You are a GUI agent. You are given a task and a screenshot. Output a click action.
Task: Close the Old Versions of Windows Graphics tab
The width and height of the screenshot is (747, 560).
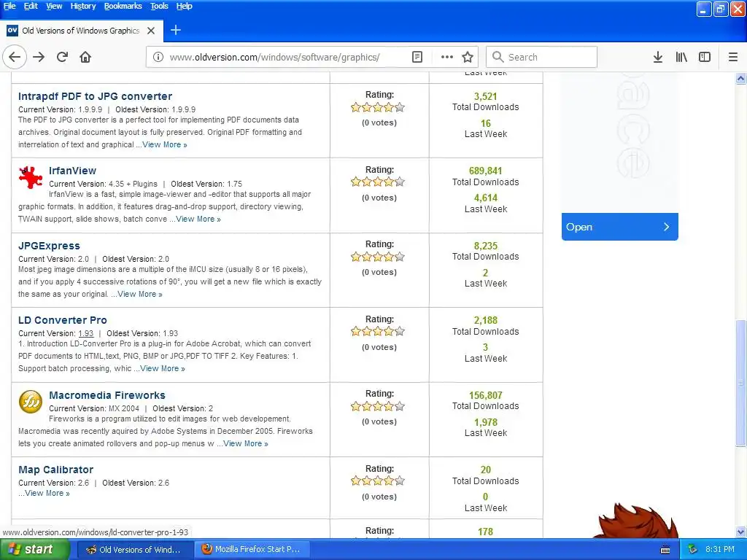pos(151,31)
